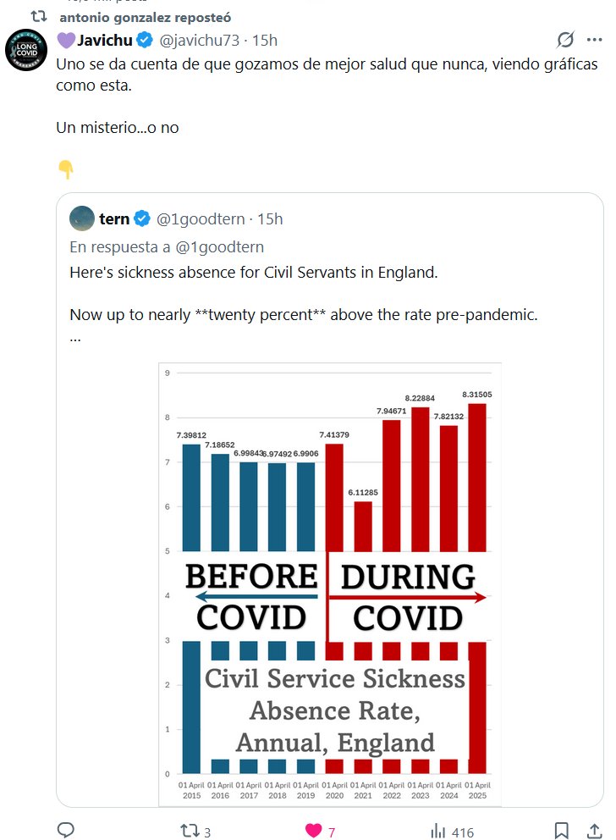Toggle bookmark for this post
Screen dimensions: 616x840
tap(561, 831)
